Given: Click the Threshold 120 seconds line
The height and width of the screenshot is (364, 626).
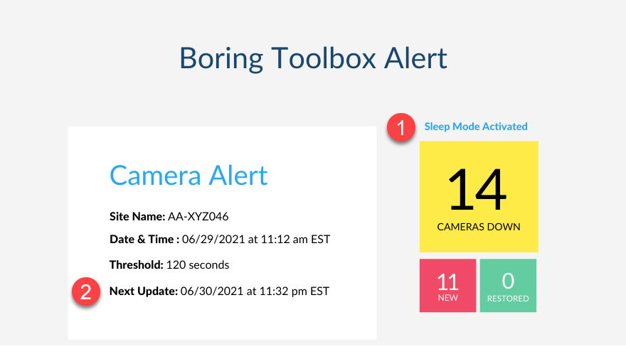Looking at the screenshot, I should pos(169,264).
